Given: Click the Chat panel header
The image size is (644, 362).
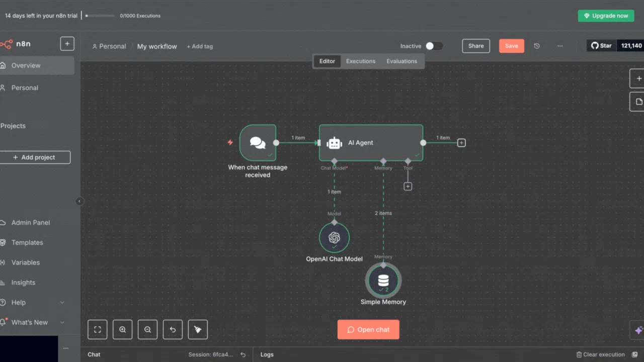Looking at the screenshot, I should pos(94,354).
